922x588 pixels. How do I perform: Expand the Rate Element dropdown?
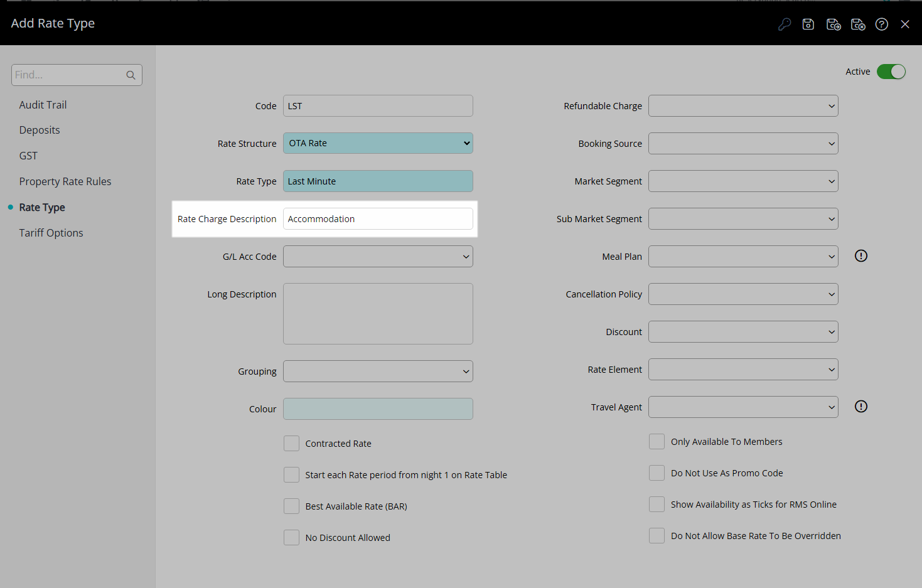point(743,369)
